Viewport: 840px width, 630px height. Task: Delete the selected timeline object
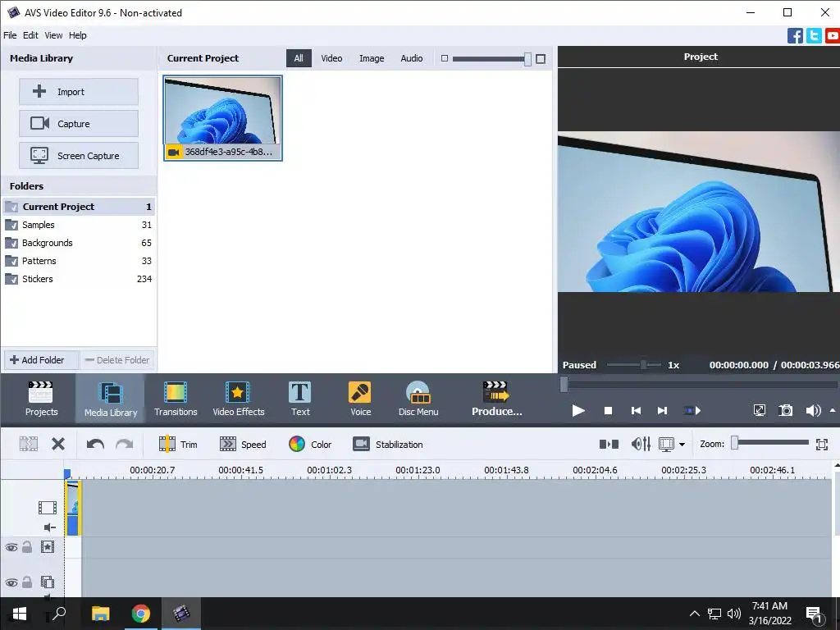[58, 444]
